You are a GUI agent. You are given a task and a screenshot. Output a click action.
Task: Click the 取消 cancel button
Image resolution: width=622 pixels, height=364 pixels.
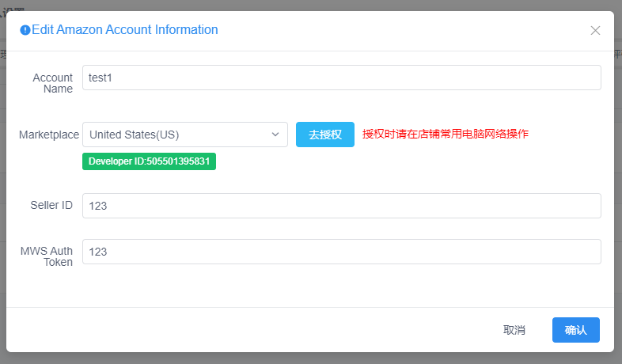pos(514,330)
